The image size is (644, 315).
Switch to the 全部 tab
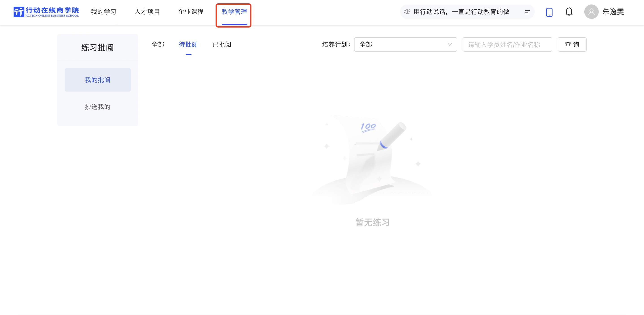click(x=158, y=45)
